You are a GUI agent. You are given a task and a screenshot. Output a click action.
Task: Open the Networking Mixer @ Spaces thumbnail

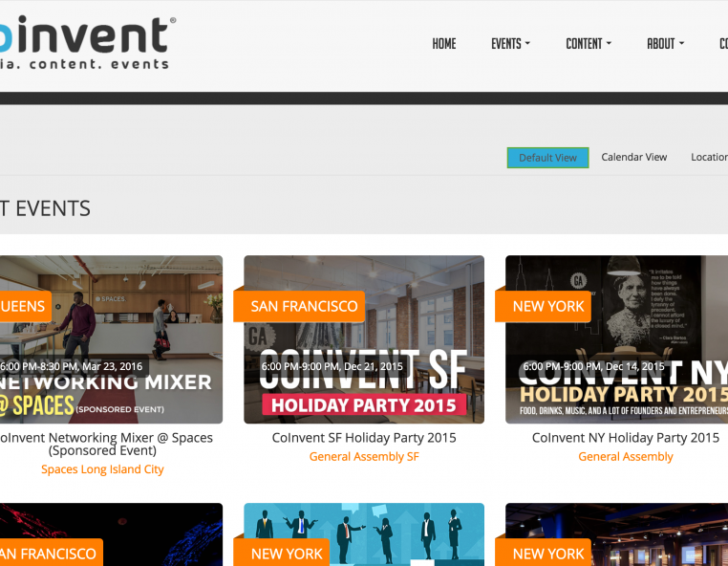[111, 339]
